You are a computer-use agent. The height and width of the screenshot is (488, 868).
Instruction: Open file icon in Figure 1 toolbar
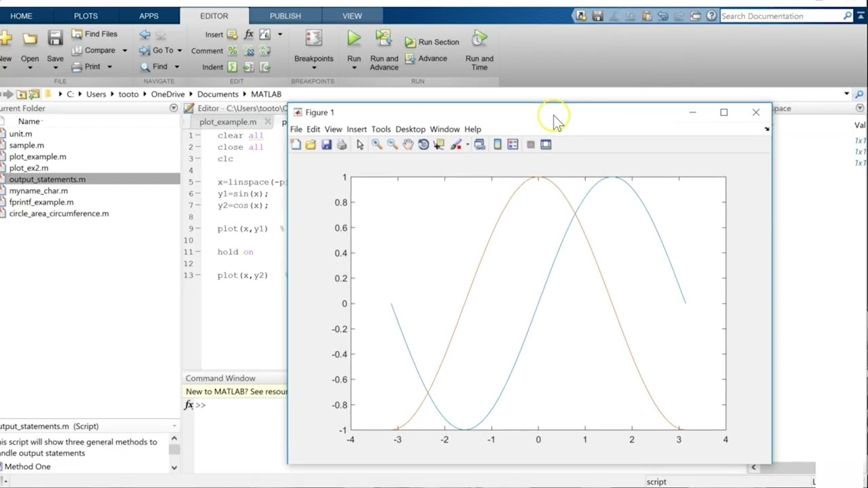pyautogui.click(x=311, y=144)
